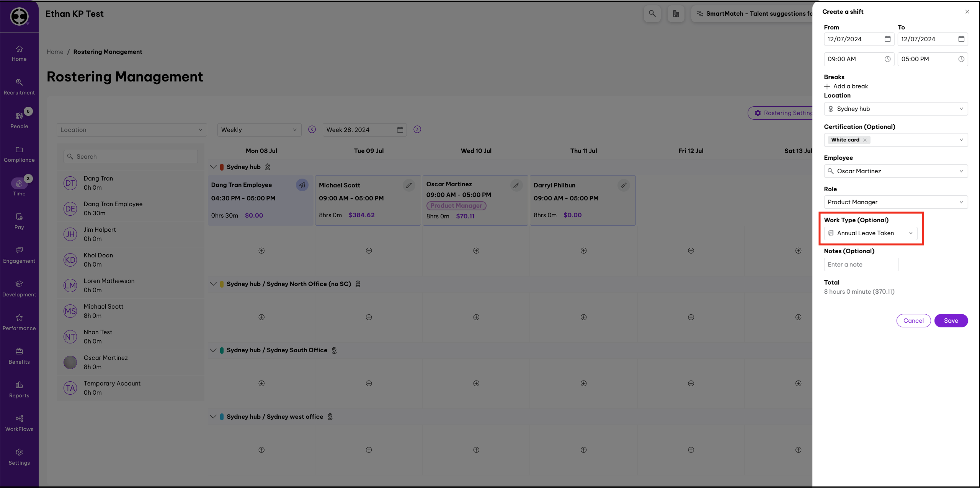The width and height of the screenshot is (980, 488).
Task: Click Add a break
Action: [846, 86]
